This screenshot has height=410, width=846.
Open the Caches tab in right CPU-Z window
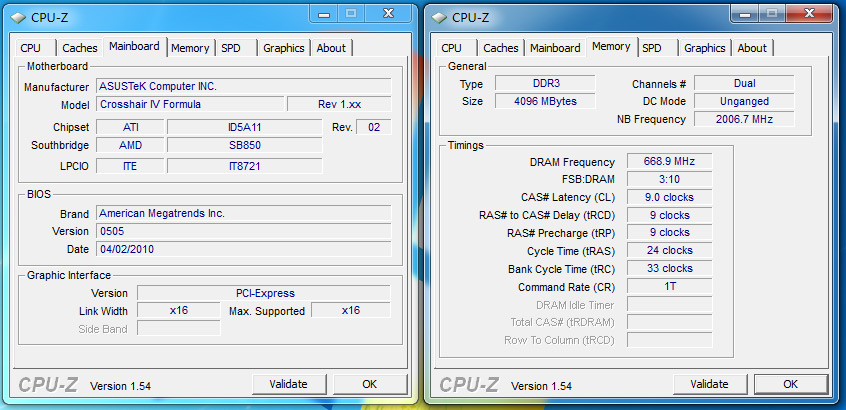501,48
